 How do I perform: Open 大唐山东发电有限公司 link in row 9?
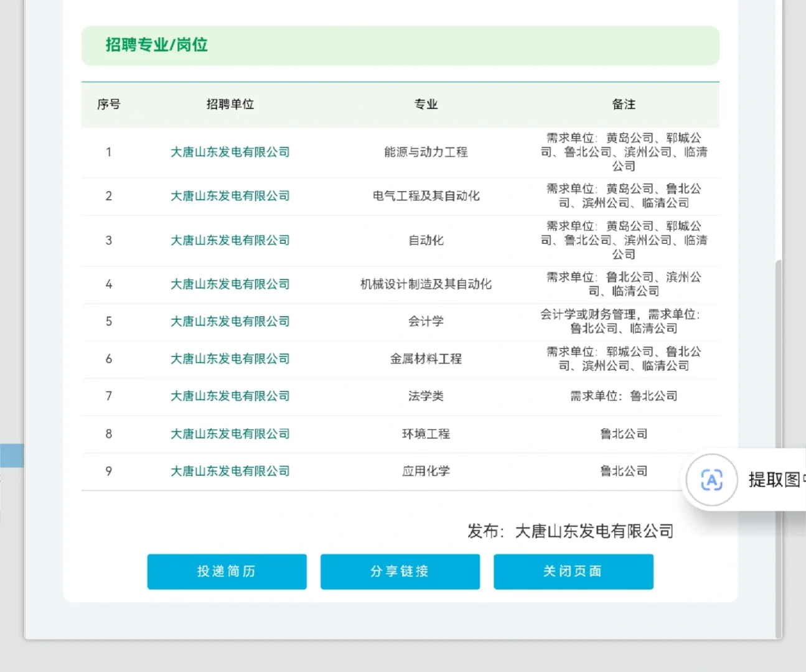tap(230, 471)
